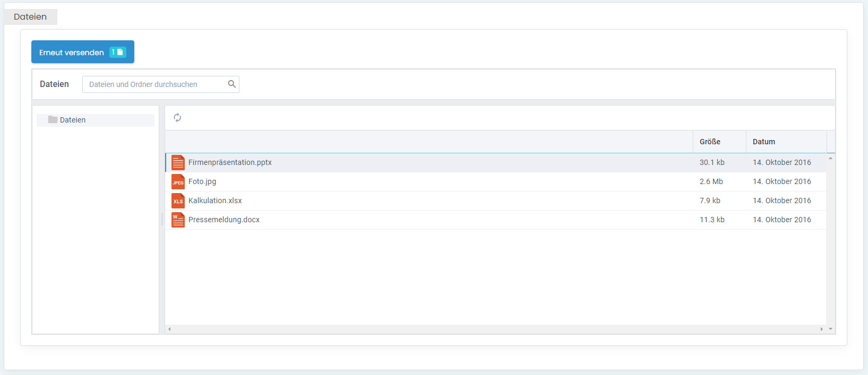The image size is (868, 375).
Task: Click the Erneut versenden button
Action: (72, 52)
